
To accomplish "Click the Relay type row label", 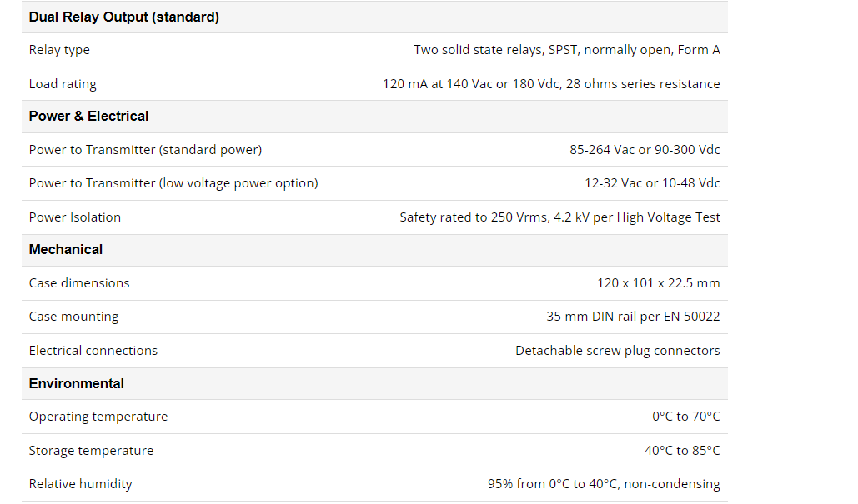I will [59, 50].
